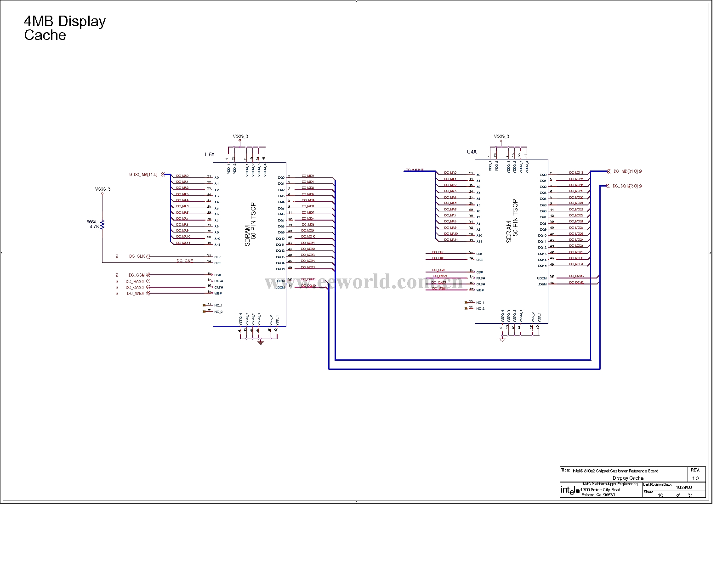728x562 pixels.
Task: Click the DC_CKE net label near U5A
Action: click(x=185, y=261)
